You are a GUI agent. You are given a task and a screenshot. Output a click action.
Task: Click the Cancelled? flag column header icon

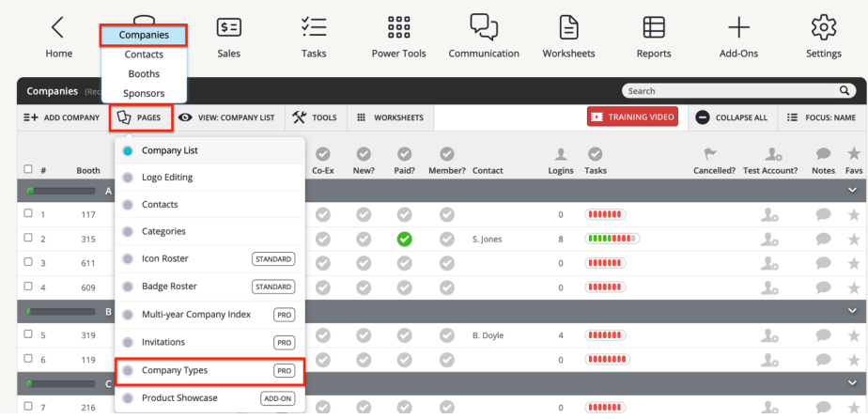pyautogui.click(x=710, y=154)
